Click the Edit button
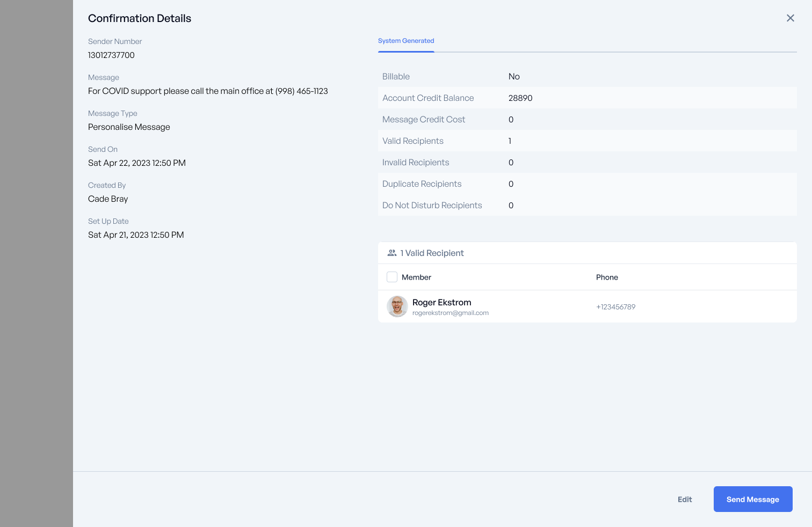Image resolution: width=812 pixels, height=527 pixels. (685, 499)
